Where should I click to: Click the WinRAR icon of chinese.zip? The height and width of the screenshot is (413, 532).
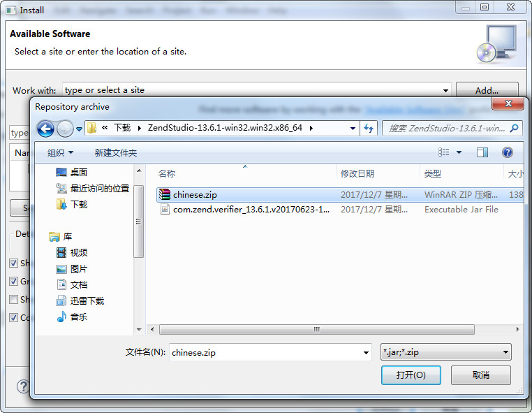165,194
